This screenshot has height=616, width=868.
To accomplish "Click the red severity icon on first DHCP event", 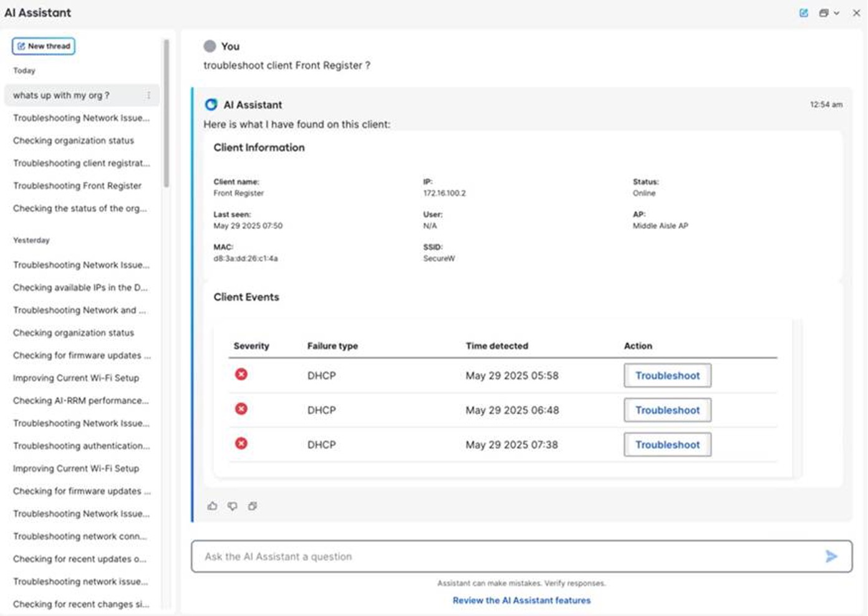I will tap(241, 375).
